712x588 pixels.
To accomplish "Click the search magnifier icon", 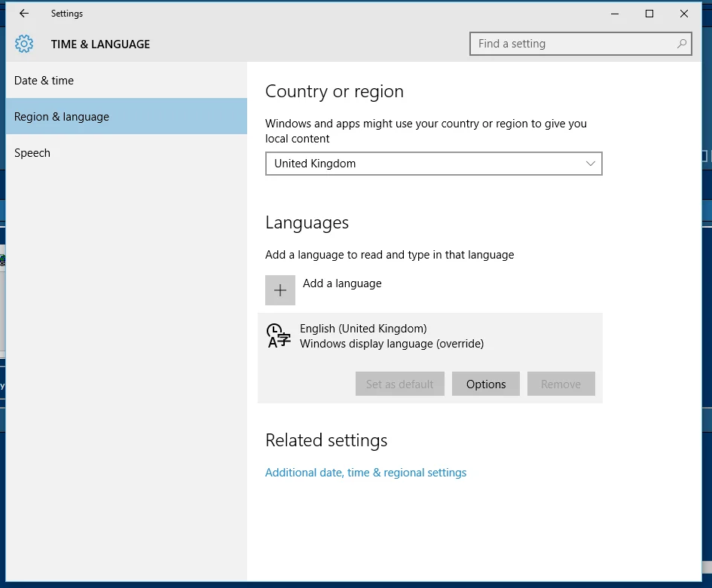I will point(682,44).
